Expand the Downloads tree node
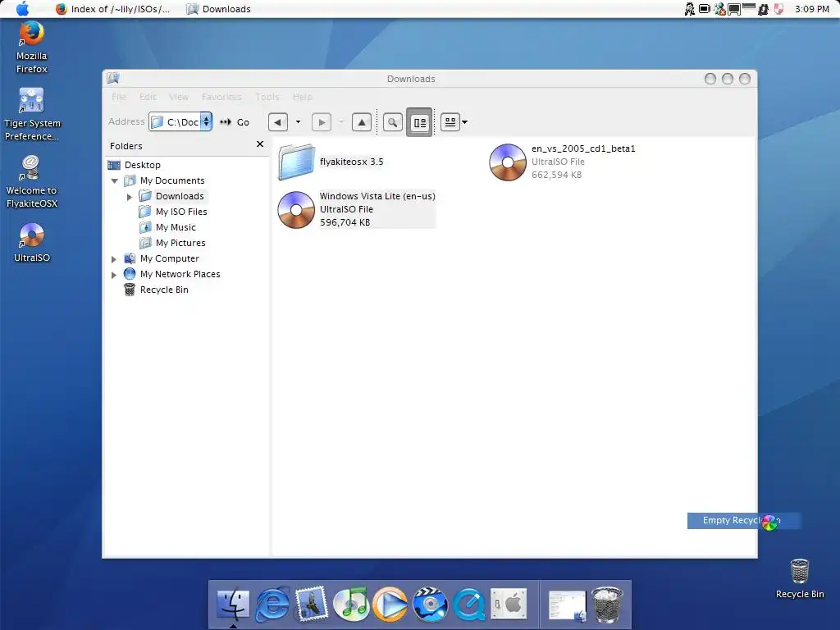The height and width of the screenshot is (630, 840). (129, 197)
